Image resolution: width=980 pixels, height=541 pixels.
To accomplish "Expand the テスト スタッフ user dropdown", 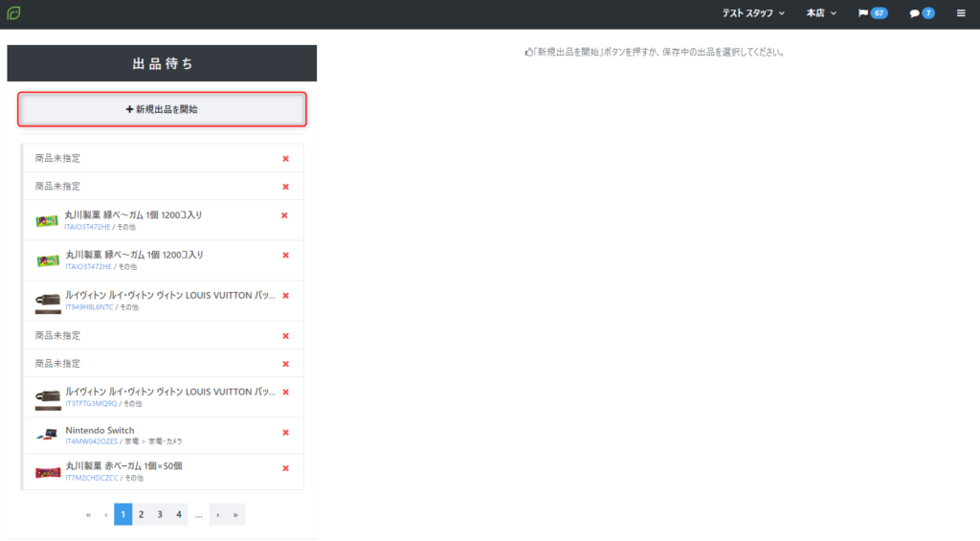I will click(x=753, y=13).
